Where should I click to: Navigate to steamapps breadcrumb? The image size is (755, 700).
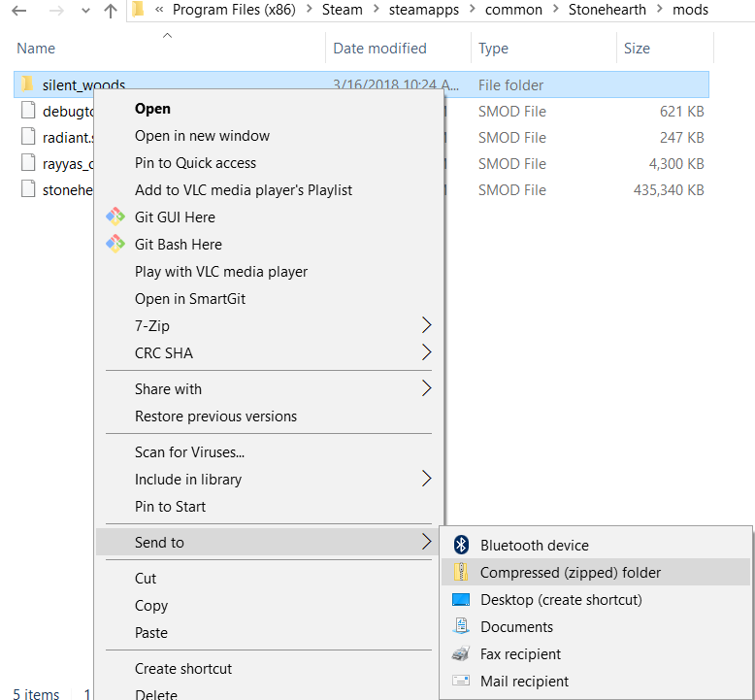tap(424, 10)
